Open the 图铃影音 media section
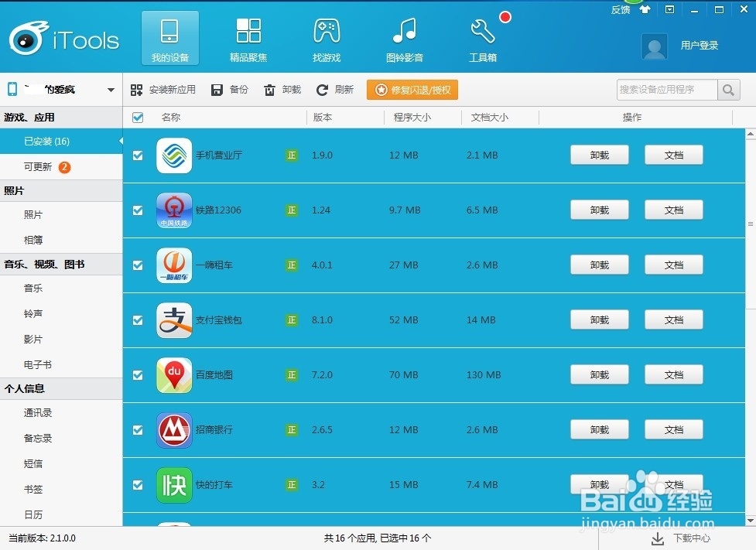The image size is (756, 550). click(404, 37)
